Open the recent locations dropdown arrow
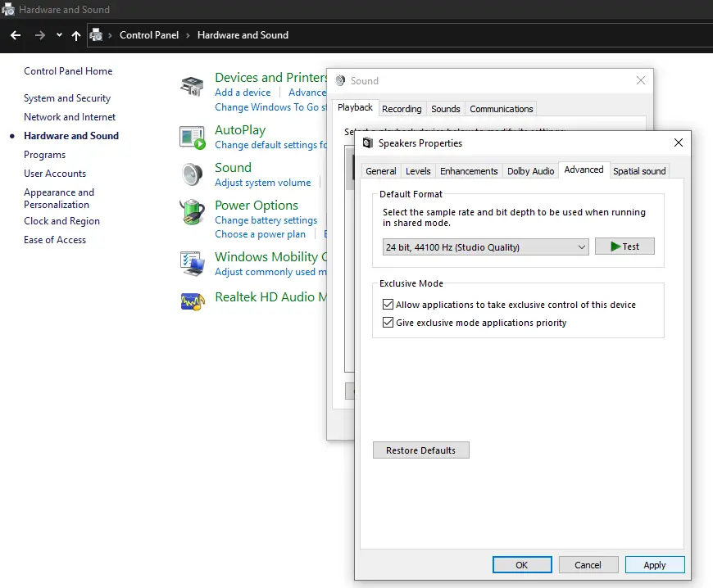This screenshot has width=713, height=588. pyautogui.click(x=59, y=35)
